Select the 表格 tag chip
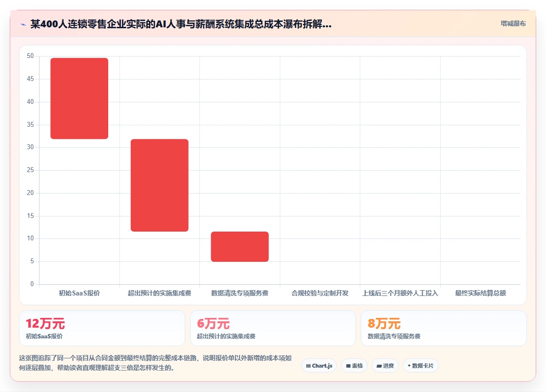The width and height of the screenshot is (546, 392). tap(354, 366)
